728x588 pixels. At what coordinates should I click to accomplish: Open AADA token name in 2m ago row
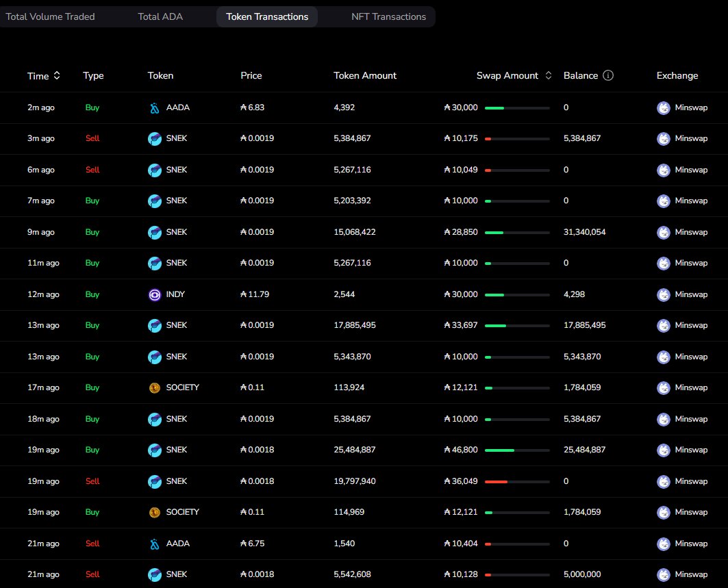point(178,107)
